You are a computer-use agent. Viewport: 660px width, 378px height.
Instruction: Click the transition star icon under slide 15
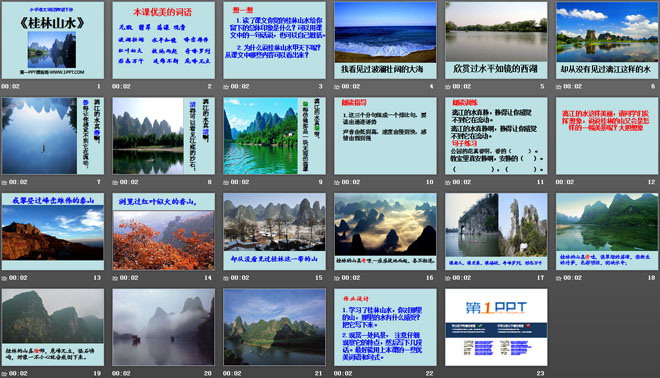(226, 278)
